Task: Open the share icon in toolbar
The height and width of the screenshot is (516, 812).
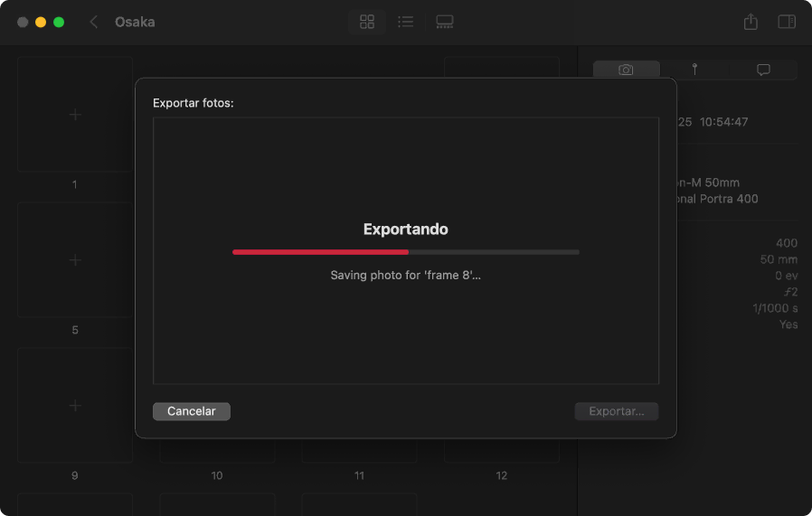Action: [751, 22]
